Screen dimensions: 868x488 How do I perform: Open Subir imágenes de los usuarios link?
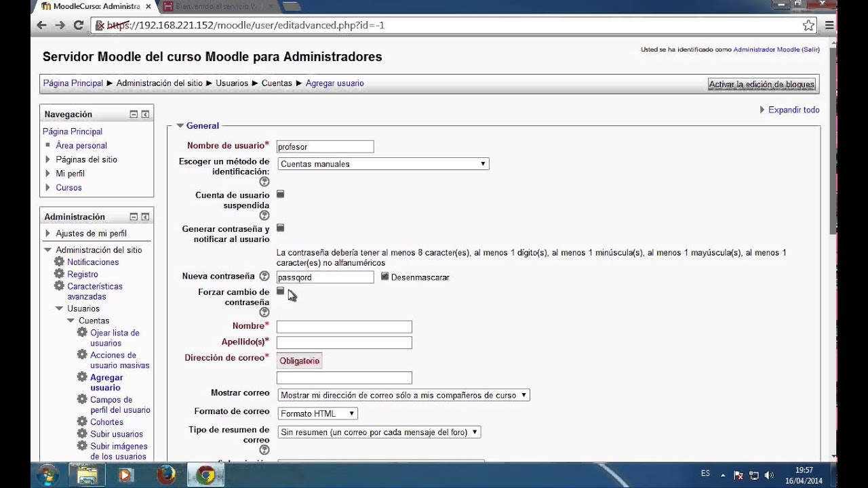(x=119, y=451)
